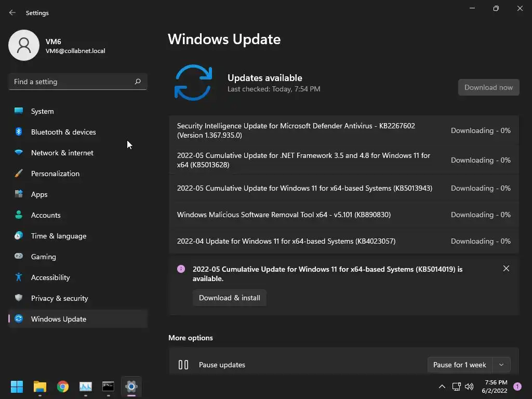
Task: Select Windows Update in sidebar
Action: click(x=78, y=319)
